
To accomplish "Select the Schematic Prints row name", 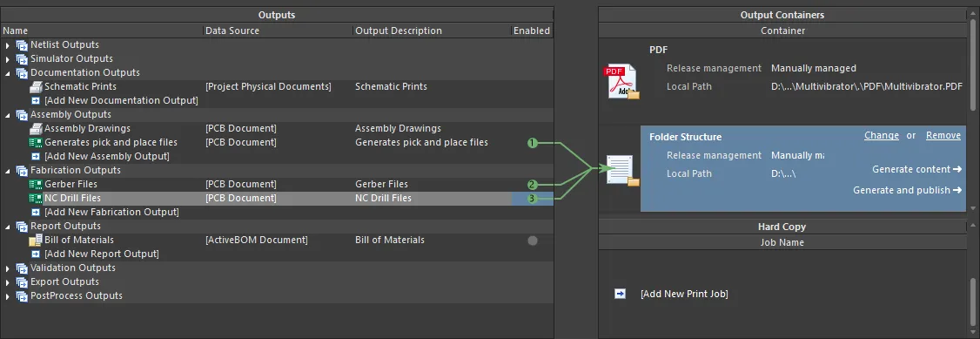I will pyautogui.click(x=80, y=86).
